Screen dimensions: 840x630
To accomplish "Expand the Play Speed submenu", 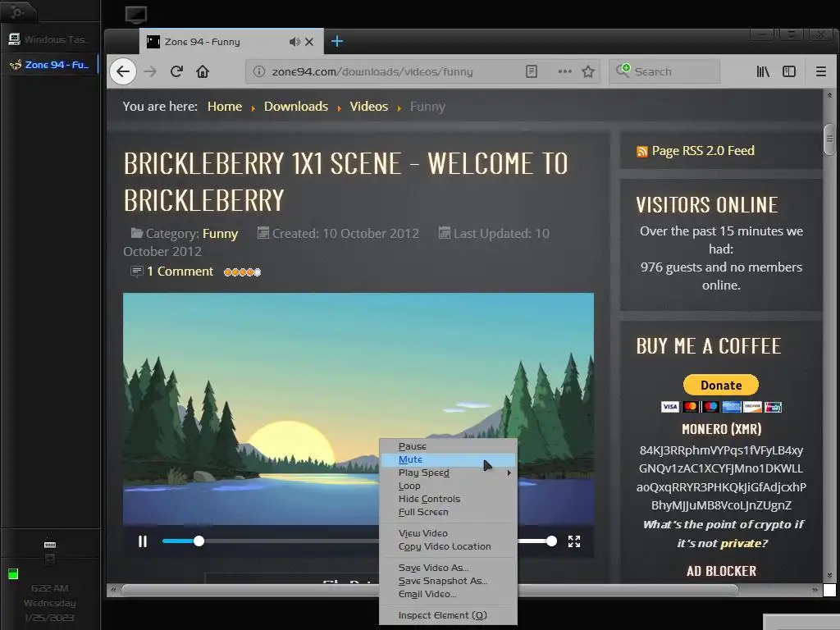I will [x=449, y=472].
